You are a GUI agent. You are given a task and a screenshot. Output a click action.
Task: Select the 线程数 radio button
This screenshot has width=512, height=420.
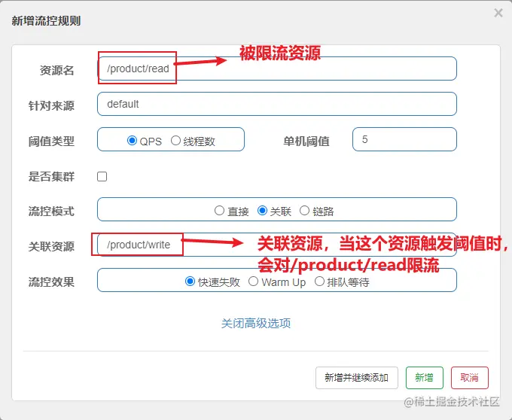175,140
